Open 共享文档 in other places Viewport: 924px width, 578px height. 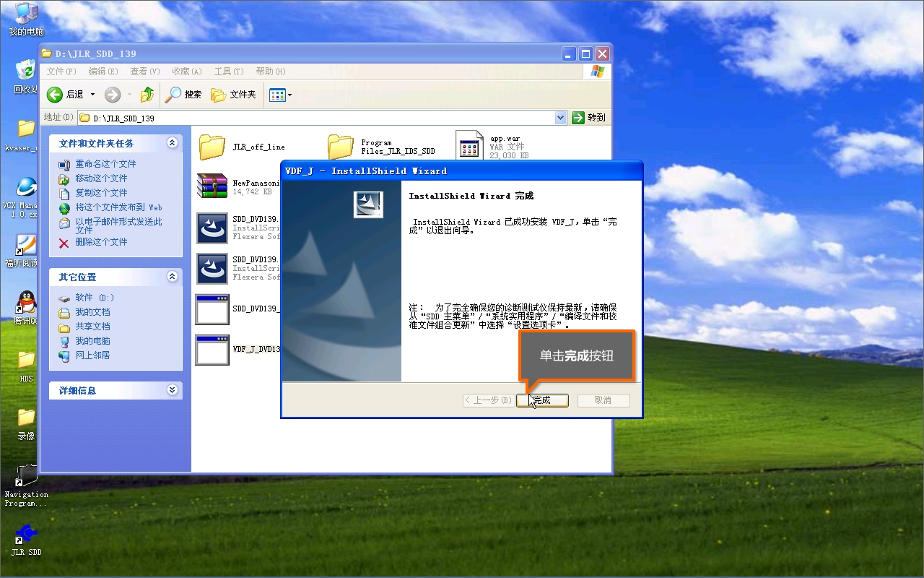92,327
